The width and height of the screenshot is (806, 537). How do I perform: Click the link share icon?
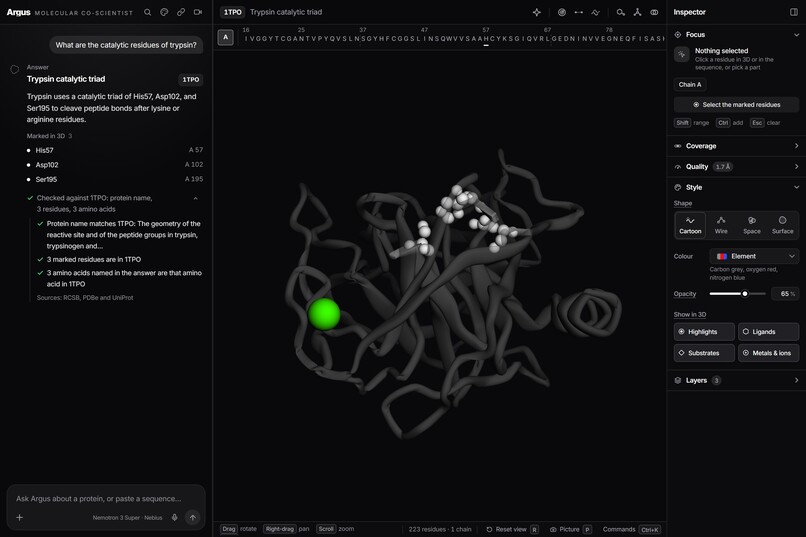[181, 12]
